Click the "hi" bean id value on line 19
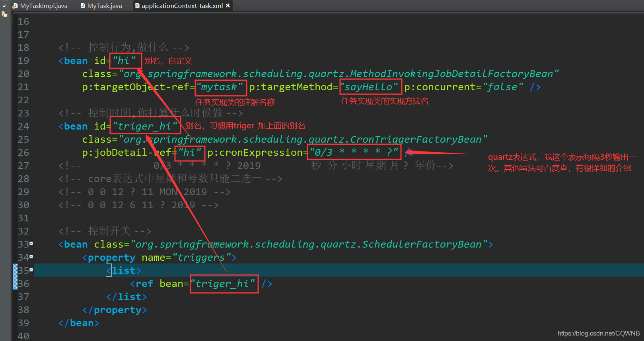644x341 pixels. pyautogui.click(x=124, y=61)
